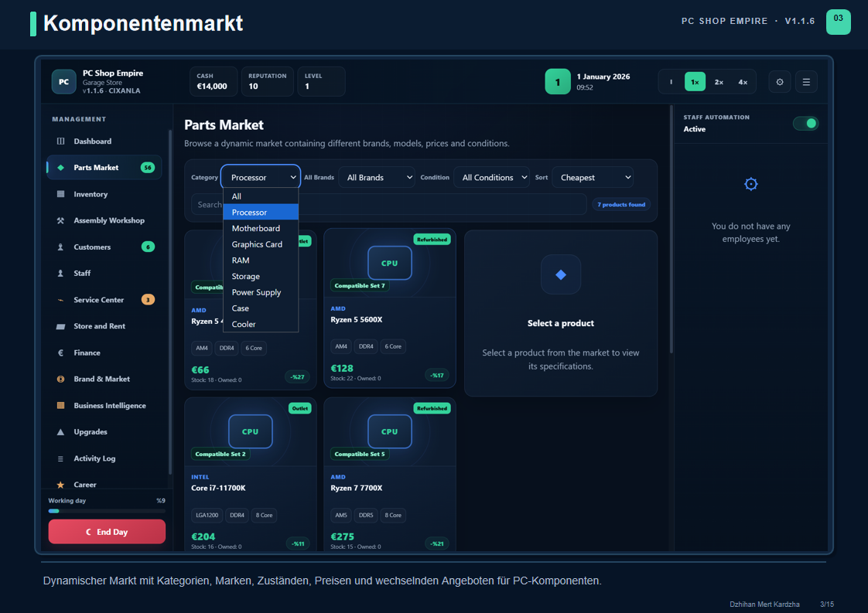This screenshot has width=868, height=613.
Task: Click the PC logo icon top left
Action: pos(63,82)
